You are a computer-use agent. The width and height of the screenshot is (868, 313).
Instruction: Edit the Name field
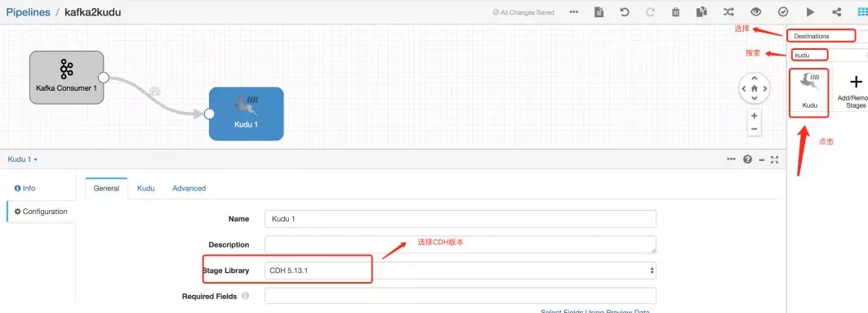tap(461, 219)
